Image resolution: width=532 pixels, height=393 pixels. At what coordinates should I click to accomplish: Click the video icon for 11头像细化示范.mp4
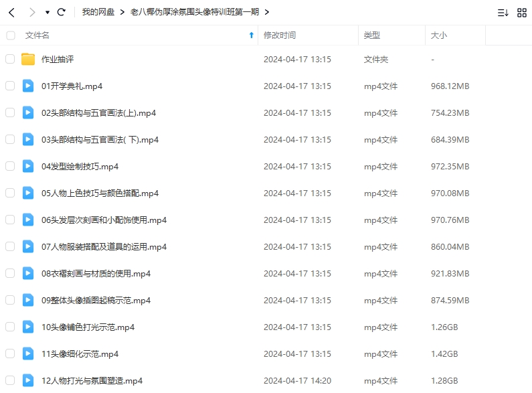pos(28,353)
